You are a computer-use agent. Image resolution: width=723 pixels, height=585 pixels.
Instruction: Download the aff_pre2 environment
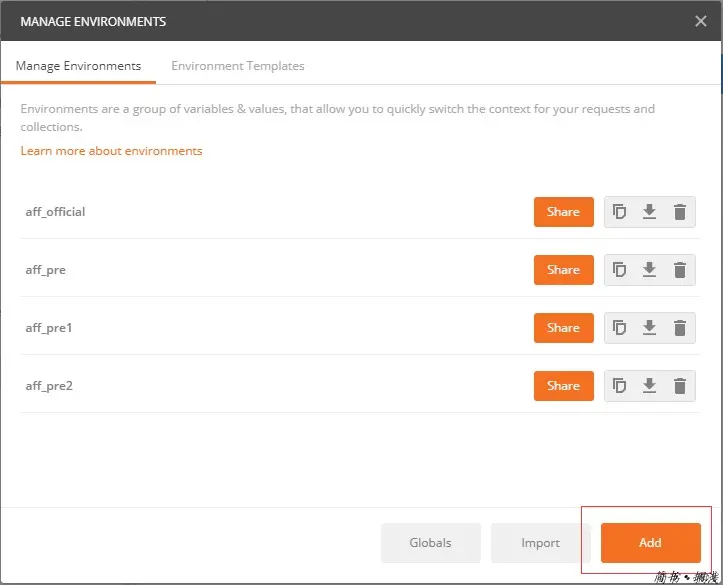click(x=649, y=386)
